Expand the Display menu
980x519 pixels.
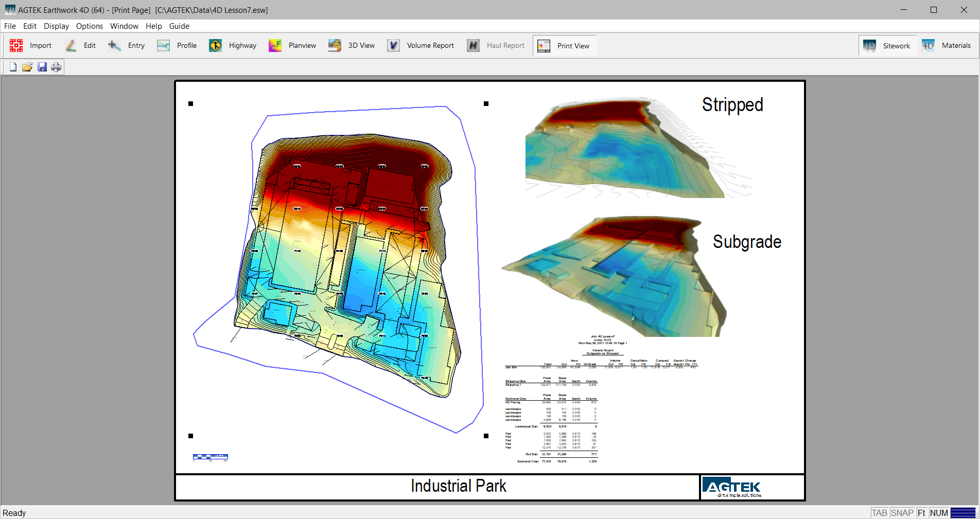[56, 26]
